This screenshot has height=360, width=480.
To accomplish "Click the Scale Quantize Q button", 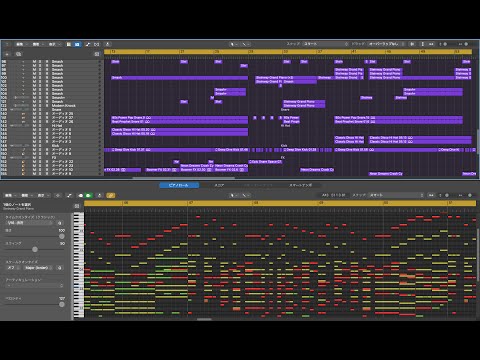I will [x=60, y=268].
